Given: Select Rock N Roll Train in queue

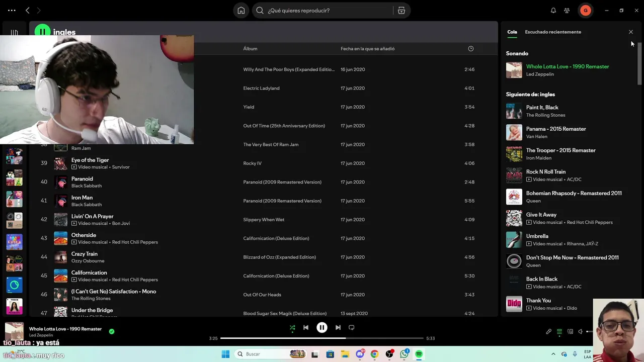Looking at the screenshot, I should 545,171.
